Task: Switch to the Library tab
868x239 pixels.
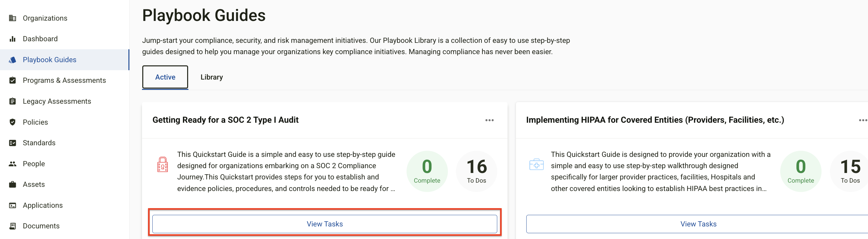Action: [212, 77]
